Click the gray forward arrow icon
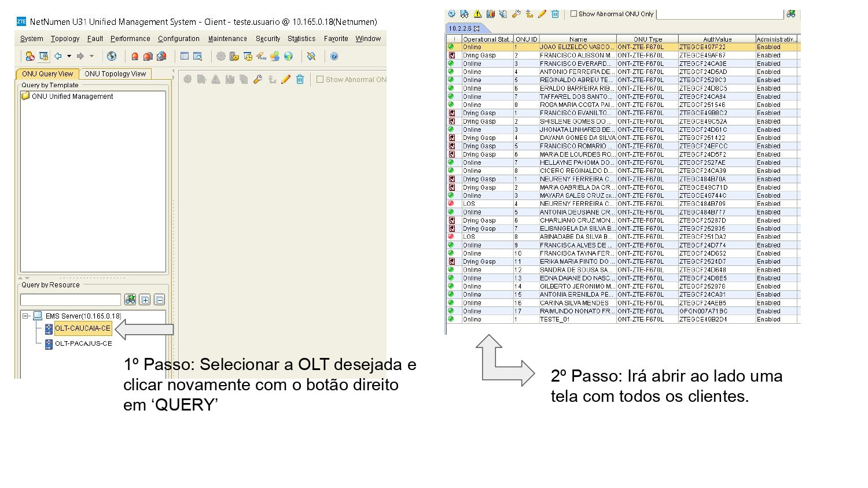This screenshot has width=868, height=488. (80, 56)
